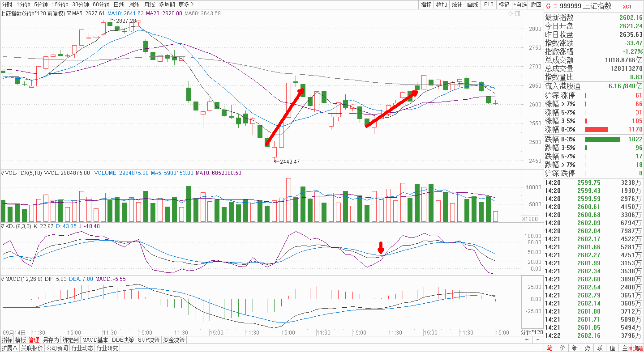Open the 公司新闻 tab
This screenshot has width=644, height=352.
pyautogui.click(x=57, y=348)
